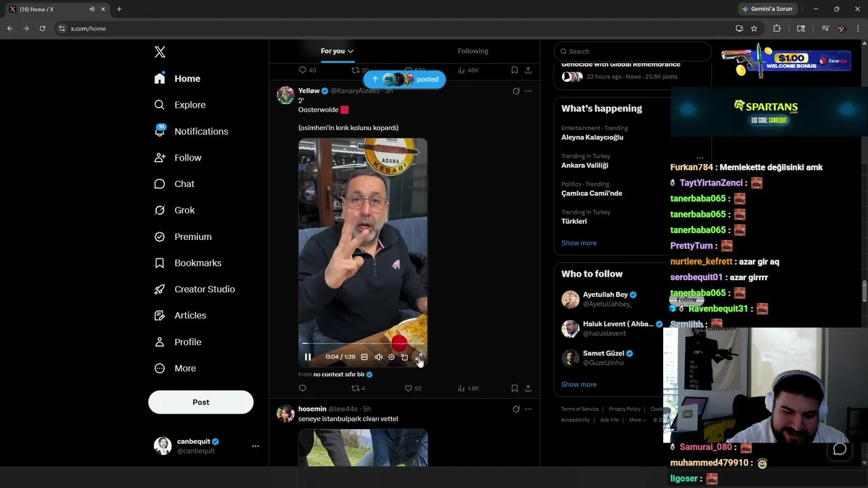Image resolution: width=868 pixels, height=488 pixels.
Task: Bookmark this page with star icon
Action: [x=754, y=28]
